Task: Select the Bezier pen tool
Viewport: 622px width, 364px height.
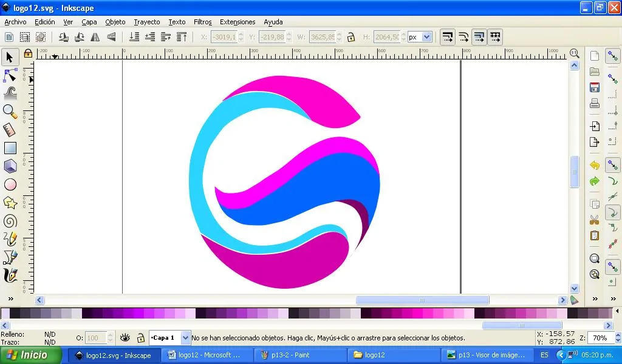Action: tap(10, 257)
